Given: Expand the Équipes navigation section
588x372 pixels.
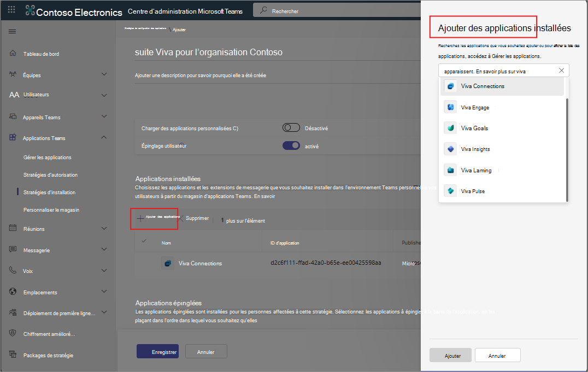Looking at the screenshot, I should pyautogui.click(x=104, y=74).
